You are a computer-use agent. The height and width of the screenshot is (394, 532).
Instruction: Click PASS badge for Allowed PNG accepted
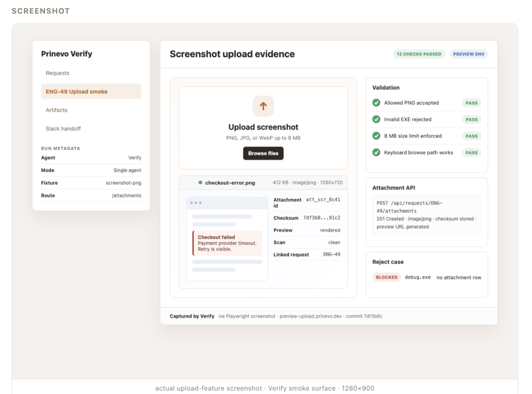(x=471, y=103)
